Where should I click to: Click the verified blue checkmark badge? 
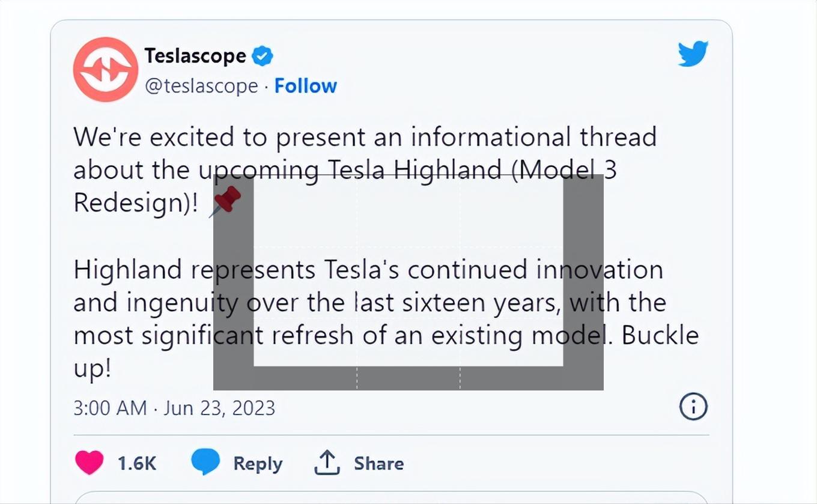coord(263,55)
